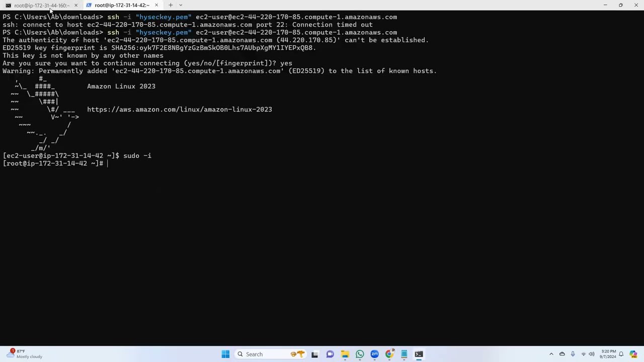The image size is (644, 362).
Task: Click the ED25519 key fingerprint line
Action: click(159, 48)
